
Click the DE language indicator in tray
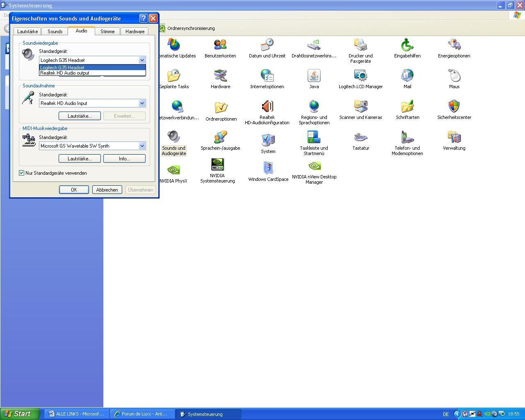446,414
